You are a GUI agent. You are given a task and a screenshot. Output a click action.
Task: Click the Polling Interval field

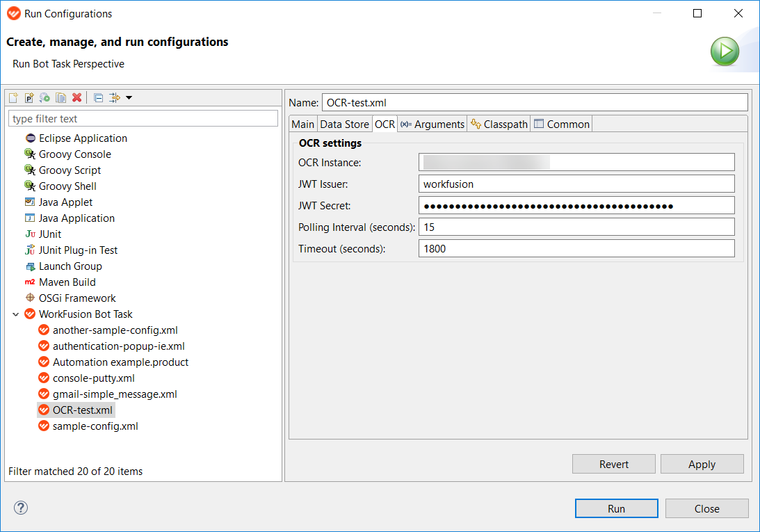point(576,227)
